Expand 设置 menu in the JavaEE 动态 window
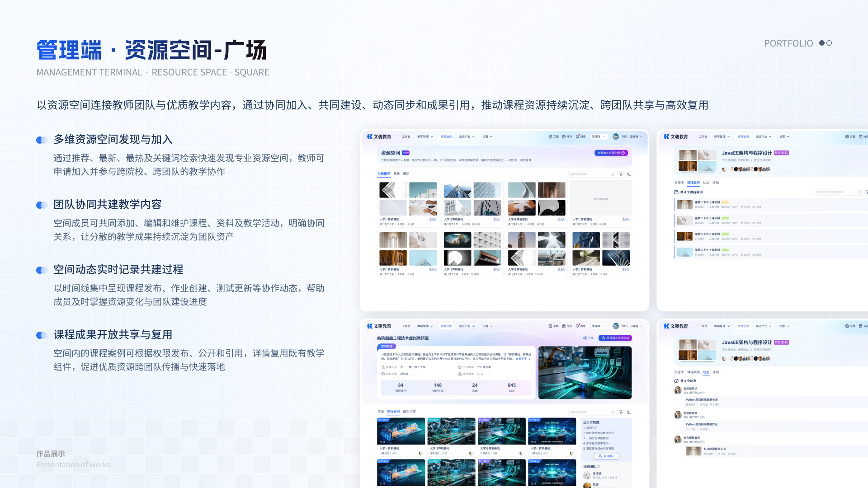 tap(784, 326)
